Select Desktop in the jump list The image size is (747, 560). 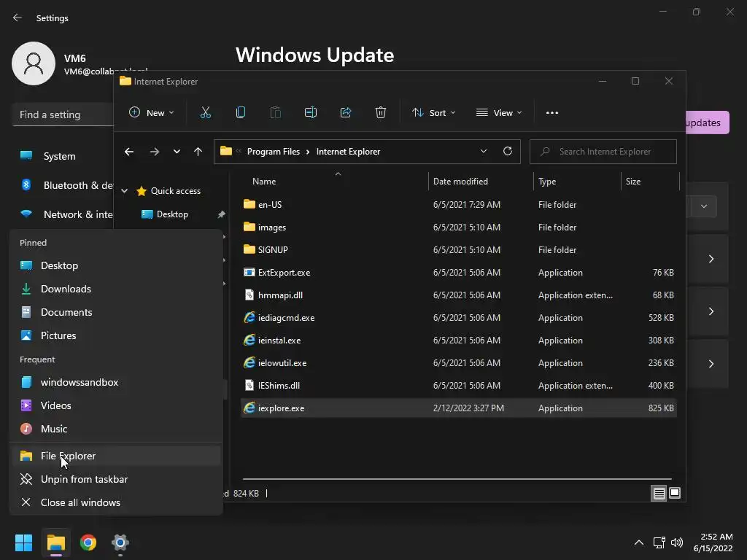(x=116, y=265)
